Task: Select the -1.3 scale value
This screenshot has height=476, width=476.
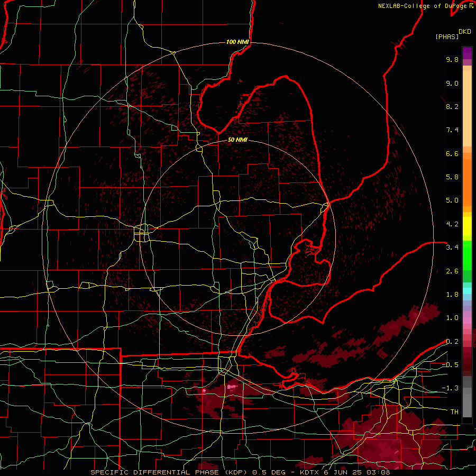Action: [450, 388]
